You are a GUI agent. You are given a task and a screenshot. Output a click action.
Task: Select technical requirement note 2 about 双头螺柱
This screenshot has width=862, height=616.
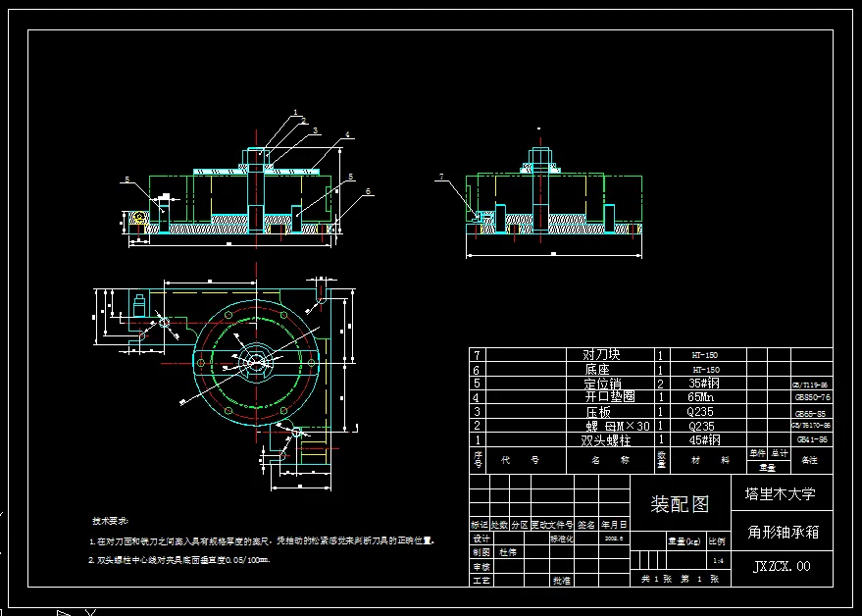179,560
